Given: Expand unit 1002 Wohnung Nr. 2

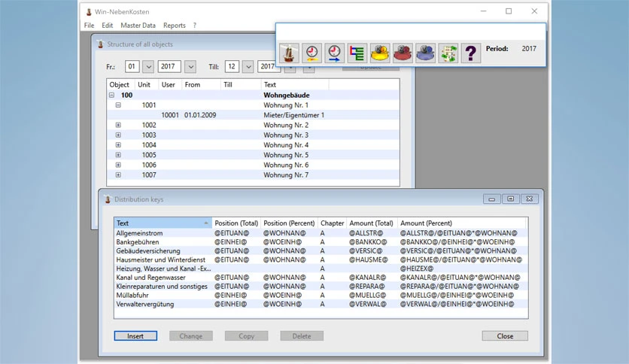Looking at the screenshot, I should click(x=118, y=125).
